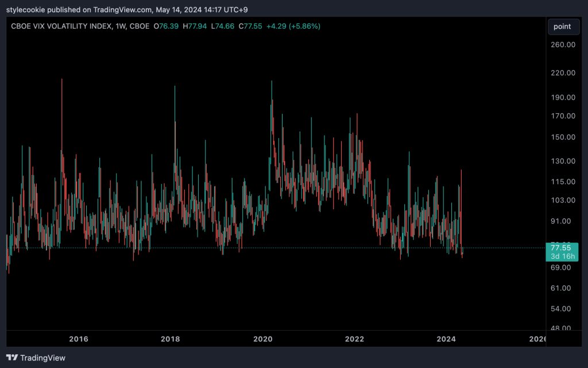Click the 2024 label on time axis
588x368 pixels.
click(446, 339)
